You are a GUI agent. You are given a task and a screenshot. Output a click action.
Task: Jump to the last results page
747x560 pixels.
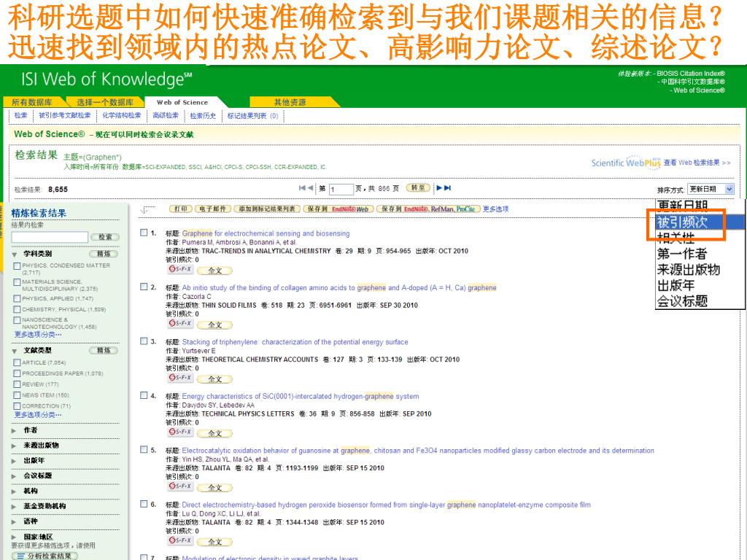pos(447,188)
